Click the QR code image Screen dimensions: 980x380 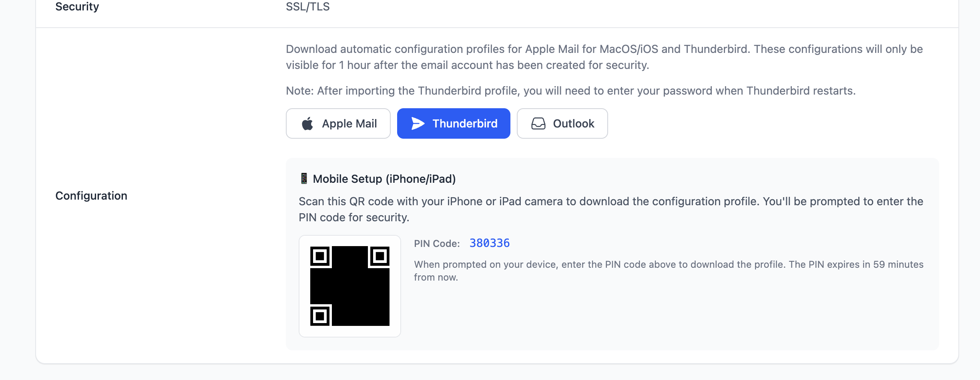click(x=349, y=285)
